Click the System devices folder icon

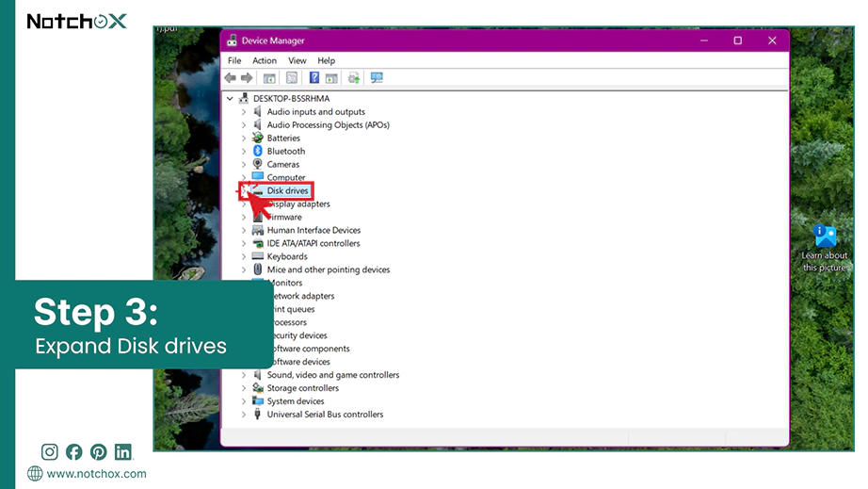pos(257,401)
